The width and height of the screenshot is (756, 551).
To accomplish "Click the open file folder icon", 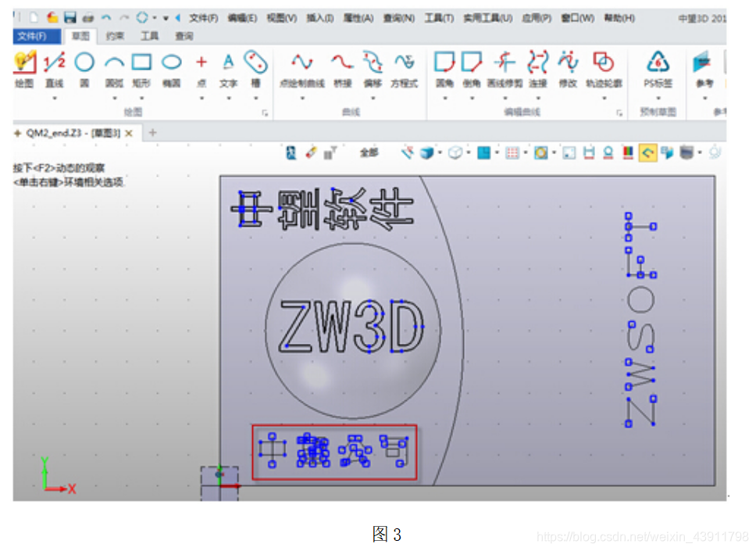I will pyautogui.click(x=52, y=18).
